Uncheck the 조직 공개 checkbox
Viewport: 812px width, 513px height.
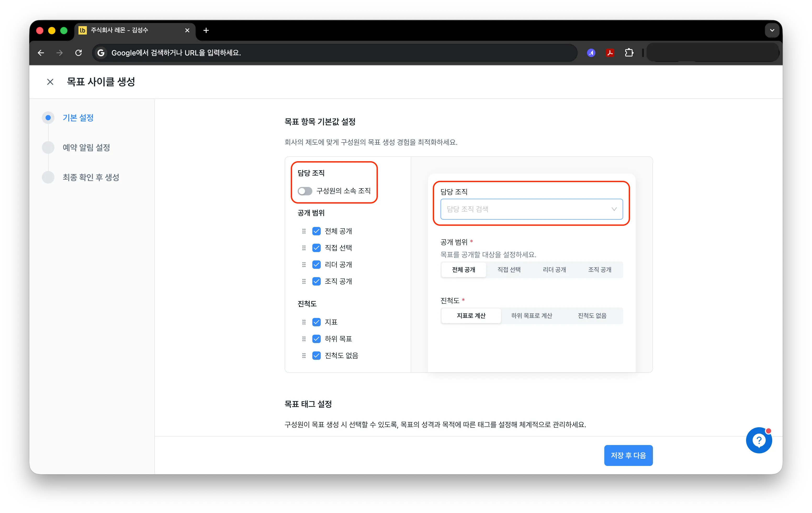(316, 281)
